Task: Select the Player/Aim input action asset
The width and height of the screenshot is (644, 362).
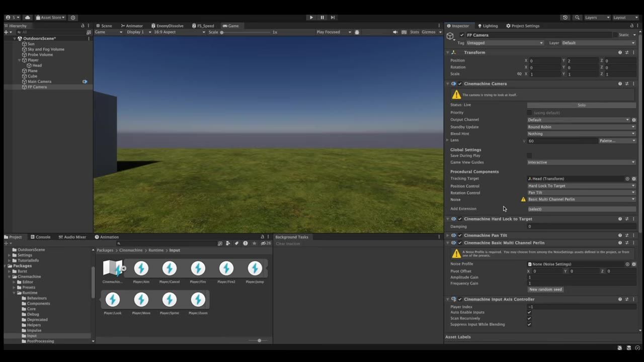Action: point(141,272)
